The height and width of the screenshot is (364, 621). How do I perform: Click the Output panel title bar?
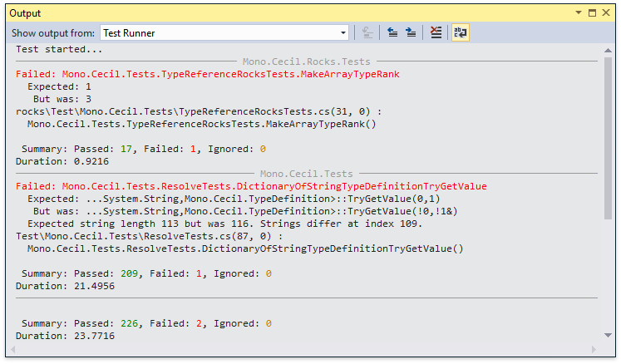click(249, 13)
